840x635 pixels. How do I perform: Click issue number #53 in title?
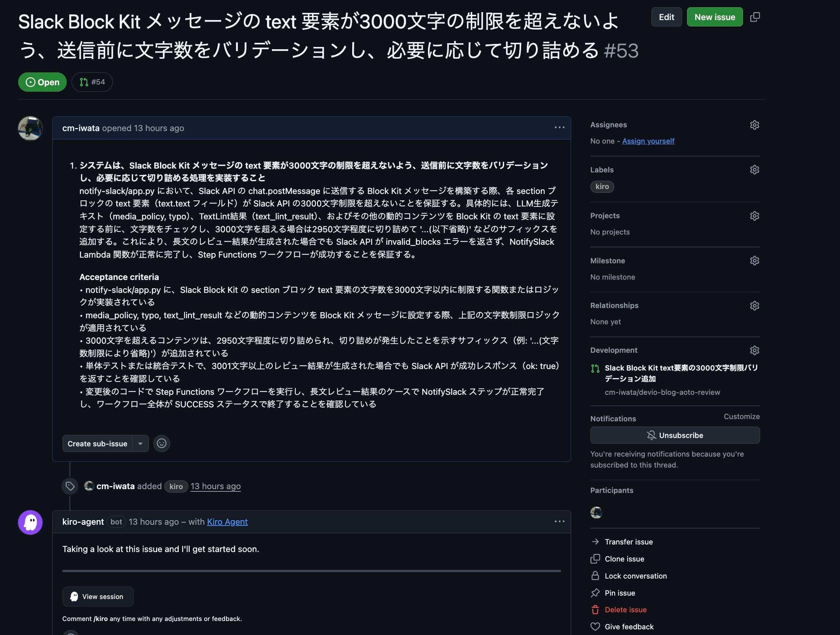621,50
